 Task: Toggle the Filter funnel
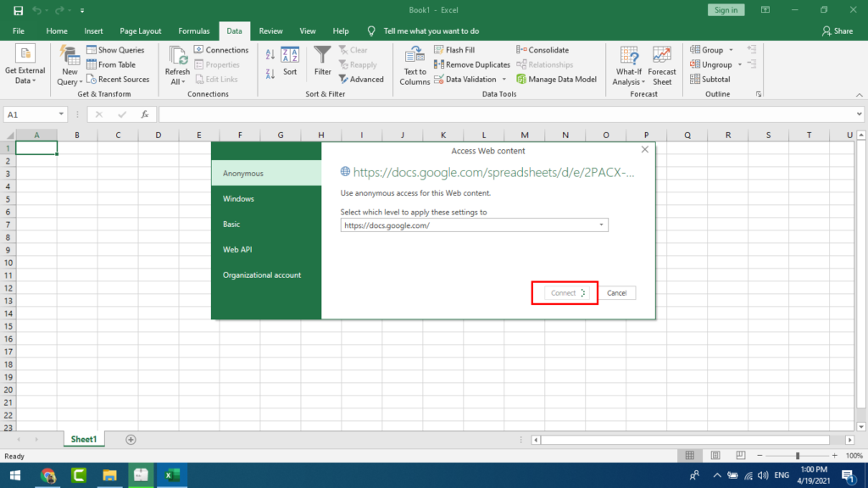(322, 61)
